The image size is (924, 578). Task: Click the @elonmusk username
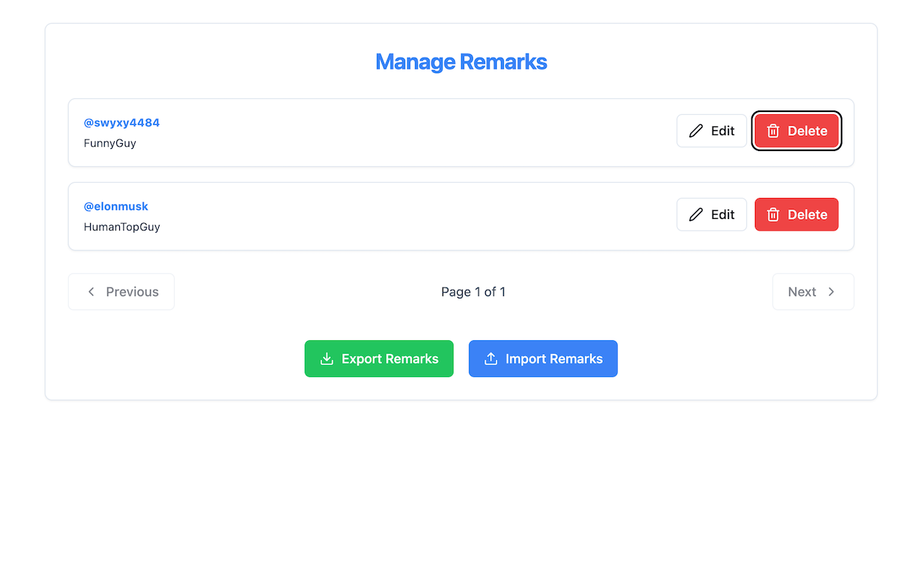116,207
